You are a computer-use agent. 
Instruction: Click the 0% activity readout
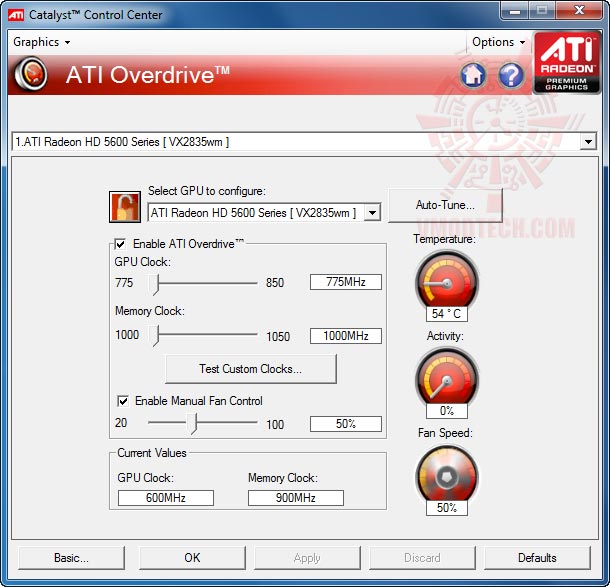tap(447, 411)
